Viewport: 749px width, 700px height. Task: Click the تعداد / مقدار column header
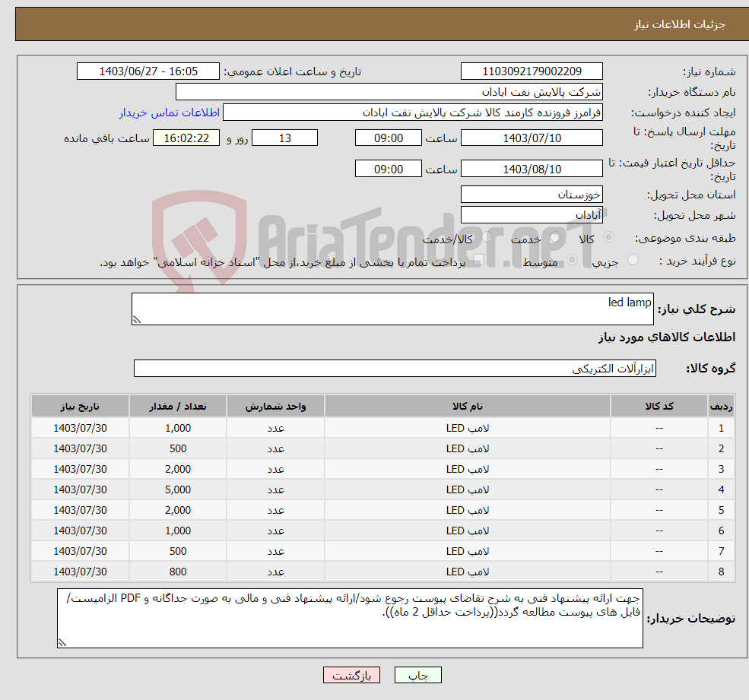coord(178,407)
